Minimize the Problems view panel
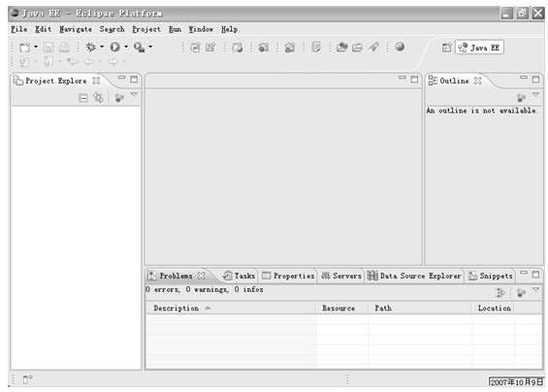This screenshot has width=548, height=392. tap(524, 273)
